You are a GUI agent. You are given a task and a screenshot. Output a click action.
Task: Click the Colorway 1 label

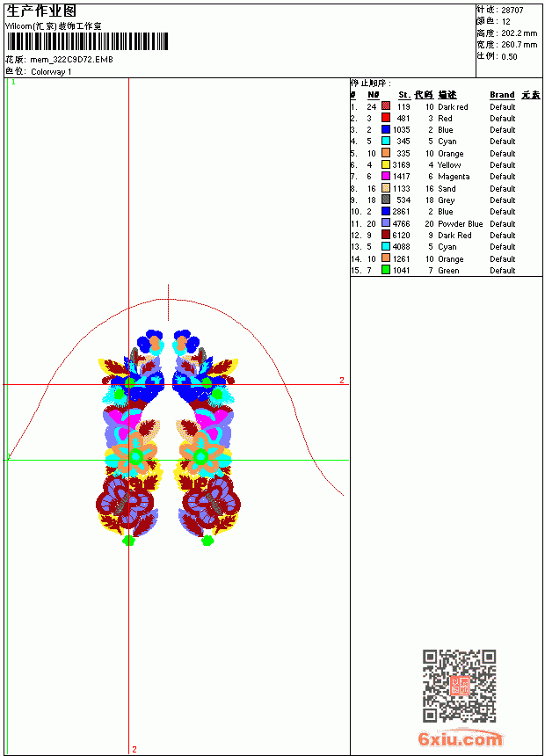(51, 72)
